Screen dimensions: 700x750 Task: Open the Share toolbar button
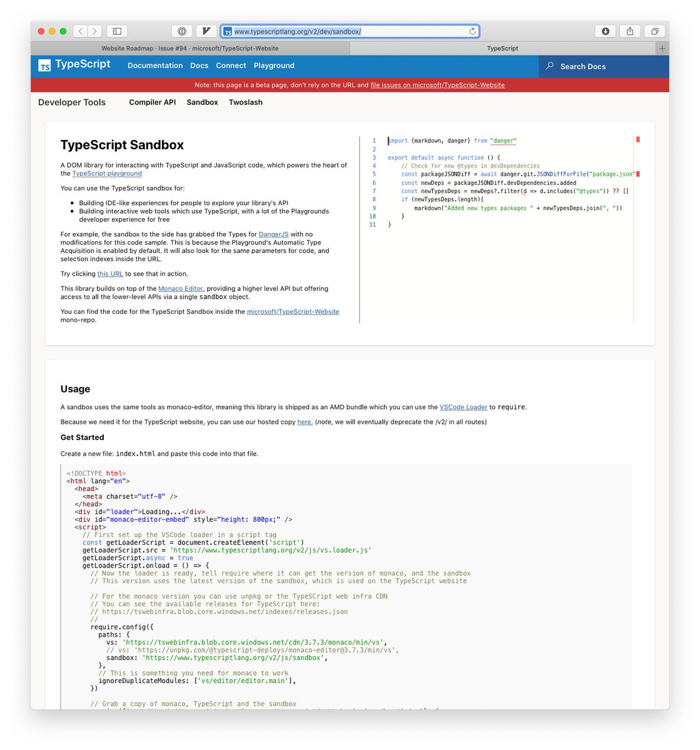coord(630,31)
